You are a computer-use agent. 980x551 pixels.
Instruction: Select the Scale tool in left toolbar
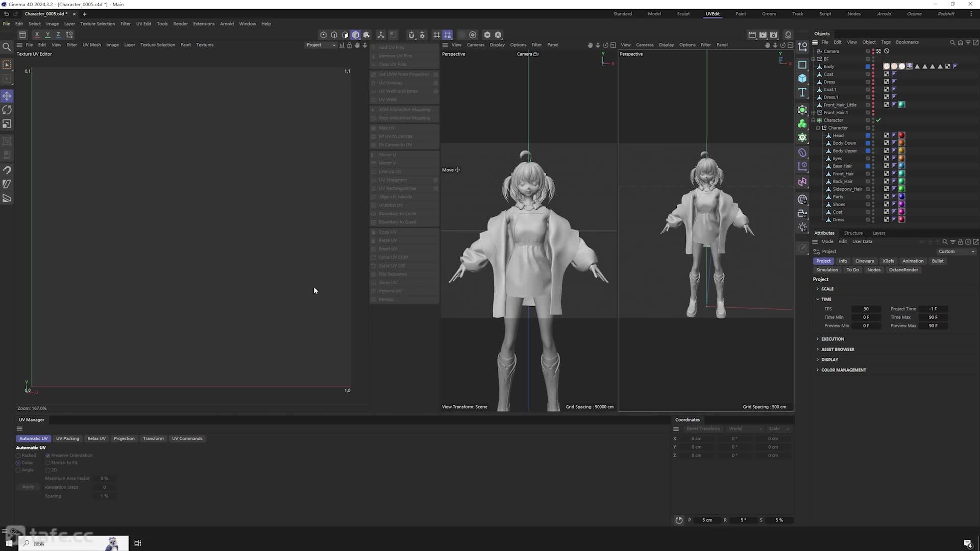click(x=7, y=124)
